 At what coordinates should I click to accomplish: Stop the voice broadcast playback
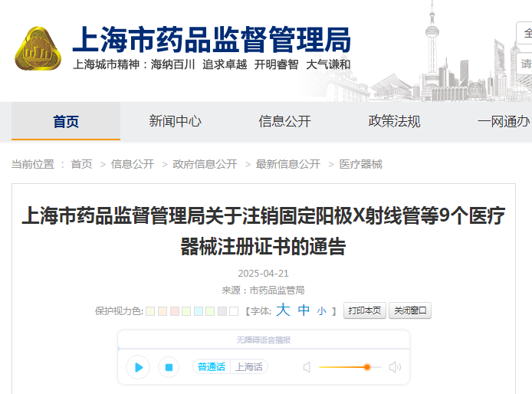[x=168, y=367]
